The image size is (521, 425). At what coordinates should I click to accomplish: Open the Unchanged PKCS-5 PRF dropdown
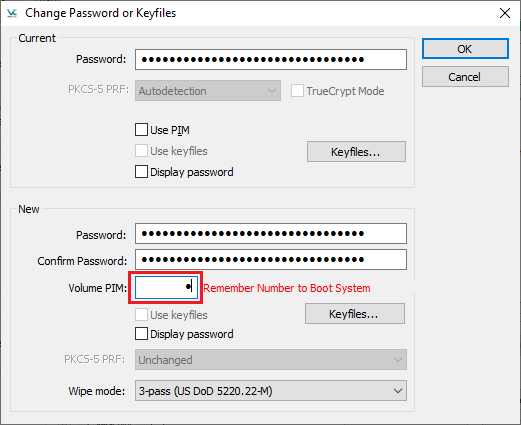[x=271, y=360]
